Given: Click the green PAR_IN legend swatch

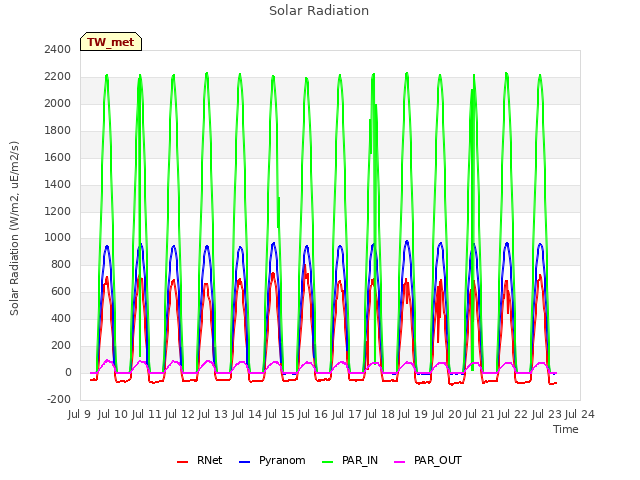Looking at the screenshot, I should pos(327,462).
